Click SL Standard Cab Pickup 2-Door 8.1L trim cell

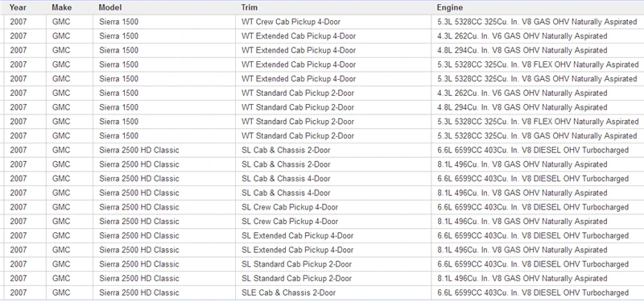coord(296,278)
